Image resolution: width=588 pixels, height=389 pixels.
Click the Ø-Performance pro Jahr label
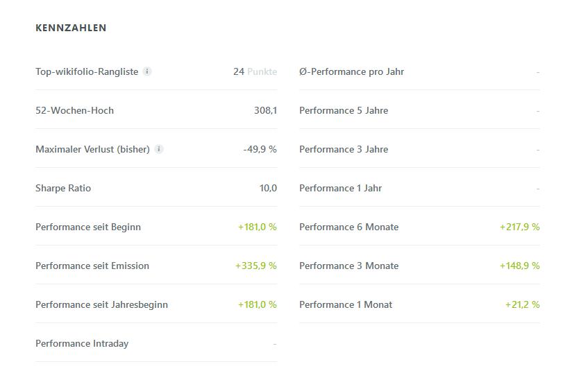click(351, 71)
